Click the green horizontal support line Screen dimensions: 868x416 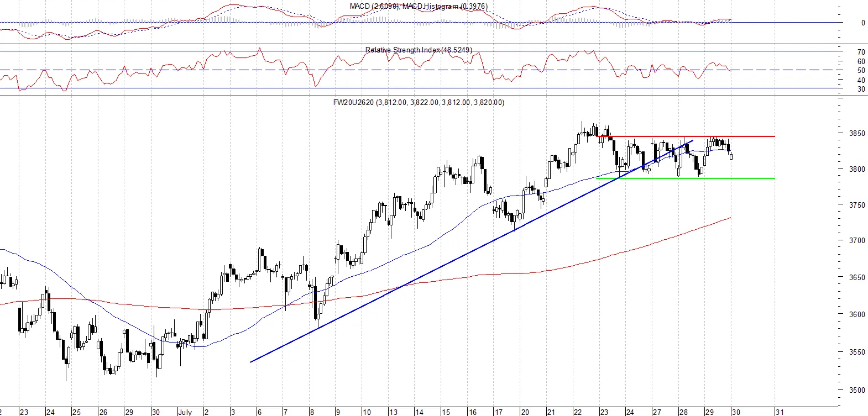pyautogui.click(x=686, y=178)
